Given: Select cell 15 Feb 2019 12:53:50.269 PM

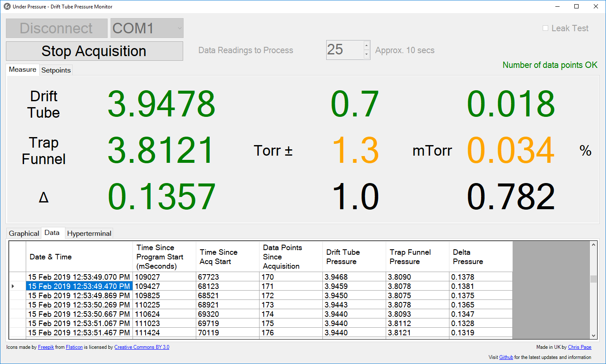Looking at the screenshot, I should tap(79, 305).
